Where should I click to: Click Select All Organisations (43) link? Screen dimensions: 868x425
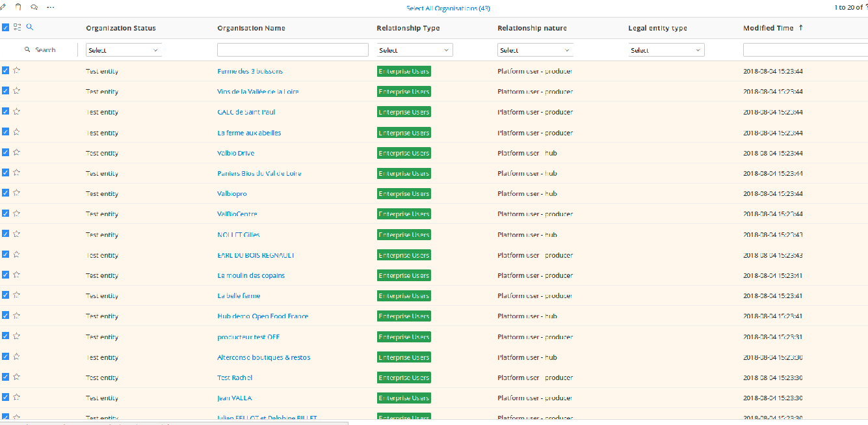(448, 8)
